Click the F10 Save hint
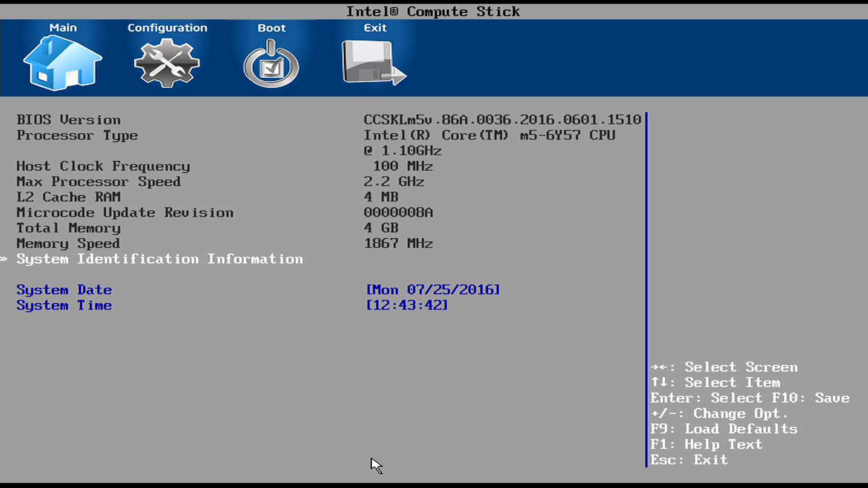Image resolution: width=868 pixels, height=488 pixels. click(x=810, y=398)
